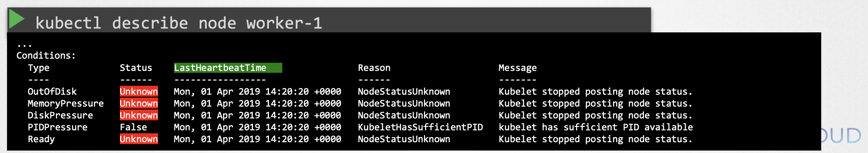Click the red Unknown status for OutOfDisk

click(139, 91)
